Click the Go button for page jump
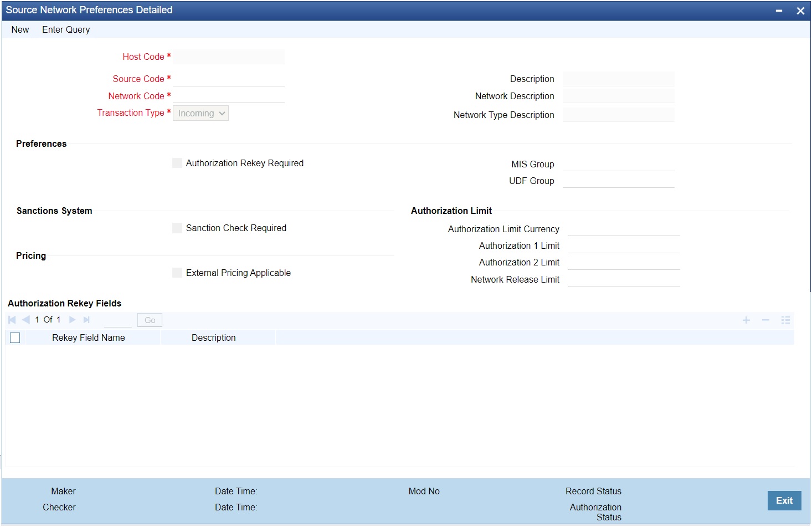Image resolution: width=812 pixels, height=527 pixels. (150, 320)
